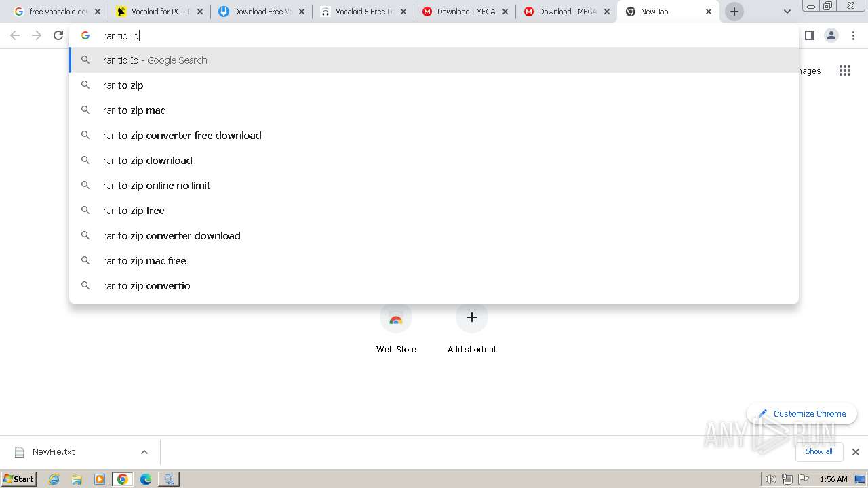
Task: Switch to free vopcaloid search tab
Action: (x=51, y=12)
